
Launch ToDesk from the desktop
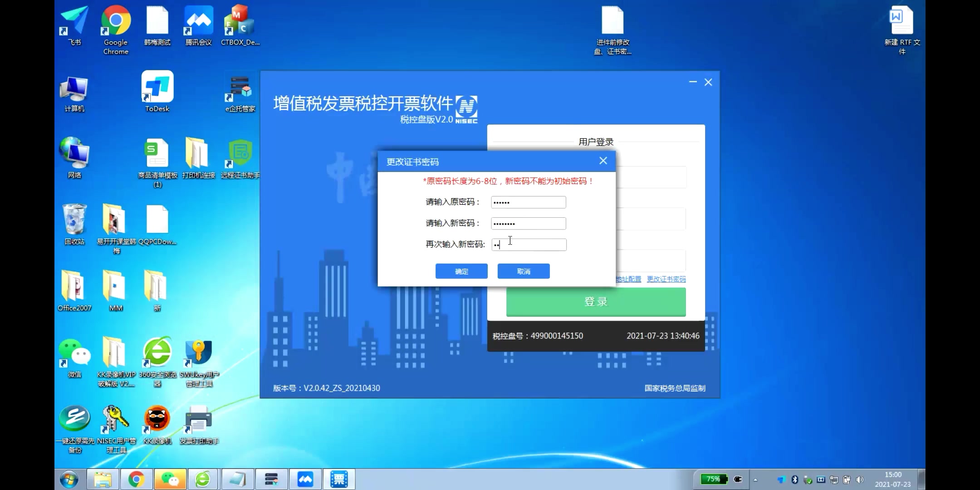tap(157, 92)
